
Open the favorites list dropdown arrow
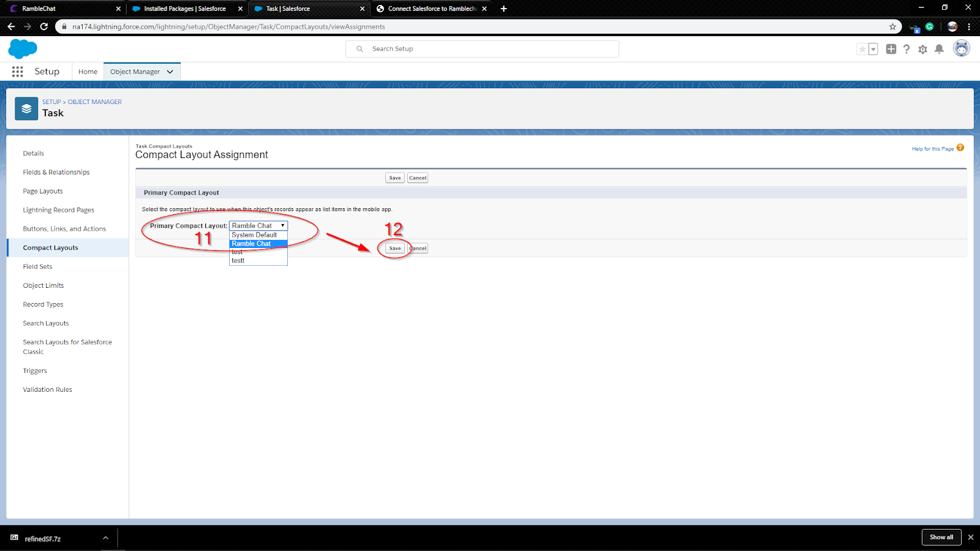coord(873,49)
